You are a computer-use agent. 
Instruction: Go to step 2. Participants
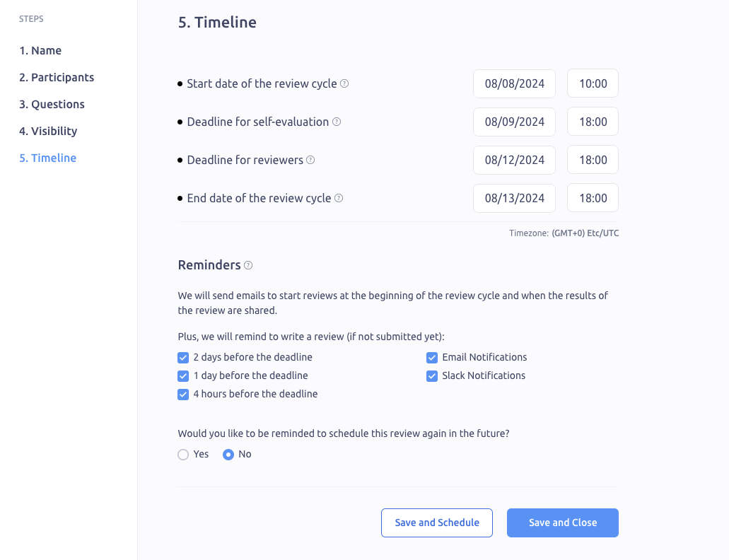coord(57,77)
